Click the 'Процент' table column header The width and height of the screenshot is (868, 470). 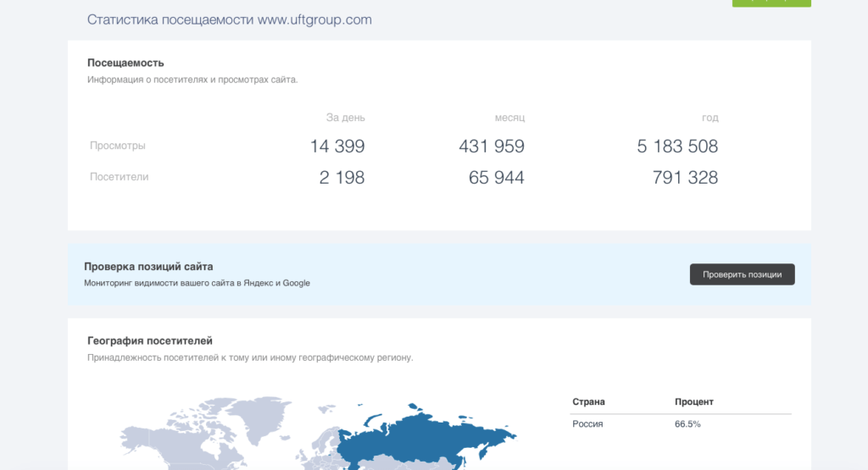pyautogui.click(x=694, y=401)
